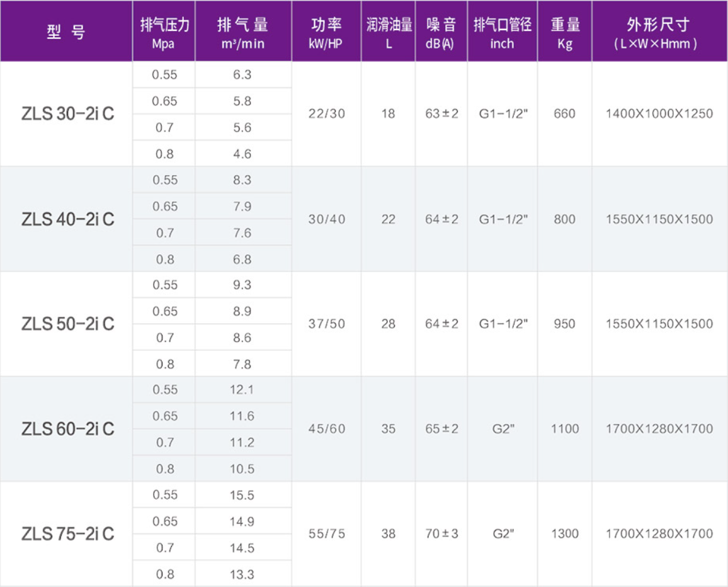Select the ZLS 60-2i C model cell
Screen dimensions: 728x587
click(67, 429)
